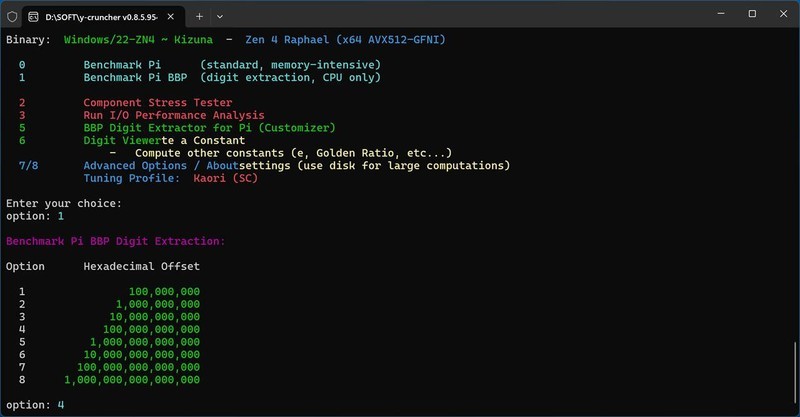Click 'Benchmark Pi BBP Digit Extraction:' heading
This screenshot has height=417, width=800.
click(x=116, y=241)
